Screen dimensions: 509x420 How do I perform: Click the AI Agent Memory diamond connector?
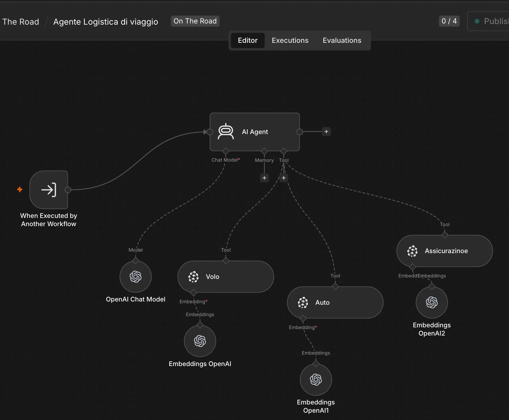pyautogui.click(x=264, y=151)
